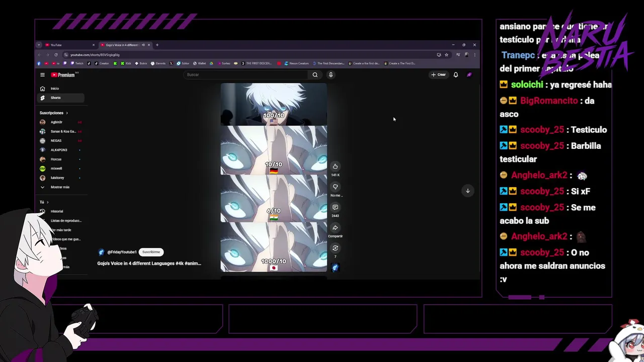This screenshot has height=362, width=644.
Task: Expand the Suscripciones section
Action: pos(54,113)
